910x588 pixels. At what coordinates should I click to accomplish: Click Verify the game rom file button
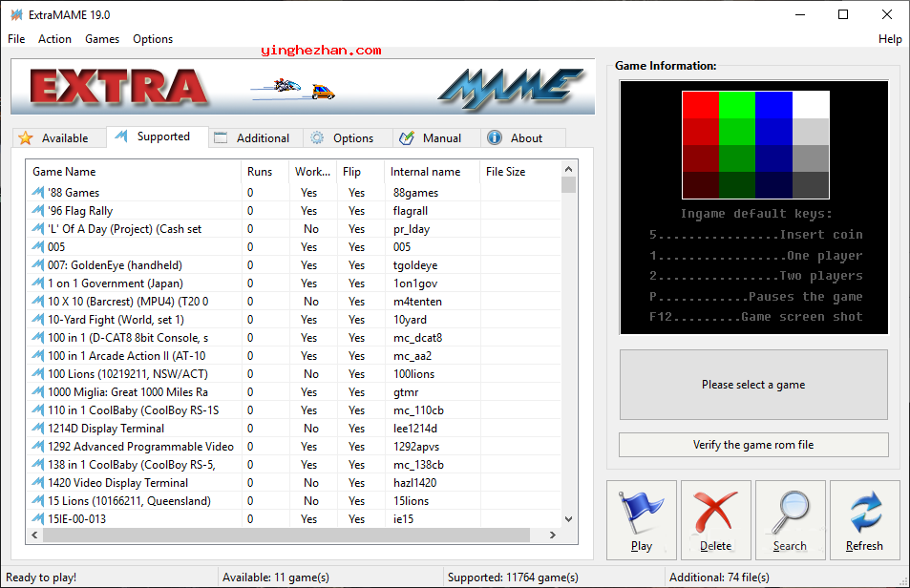[753, 445]
